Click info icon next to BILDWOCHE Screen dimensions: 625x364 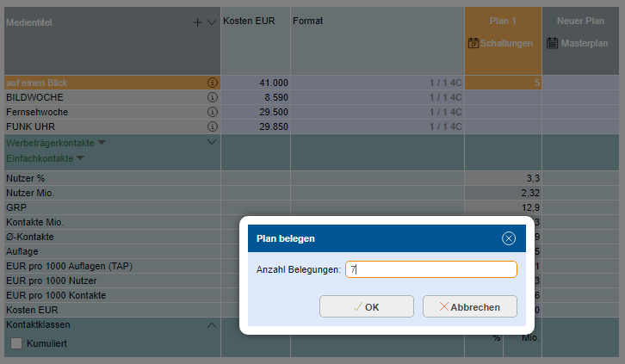pyautogui.click(x=213, y=97)
